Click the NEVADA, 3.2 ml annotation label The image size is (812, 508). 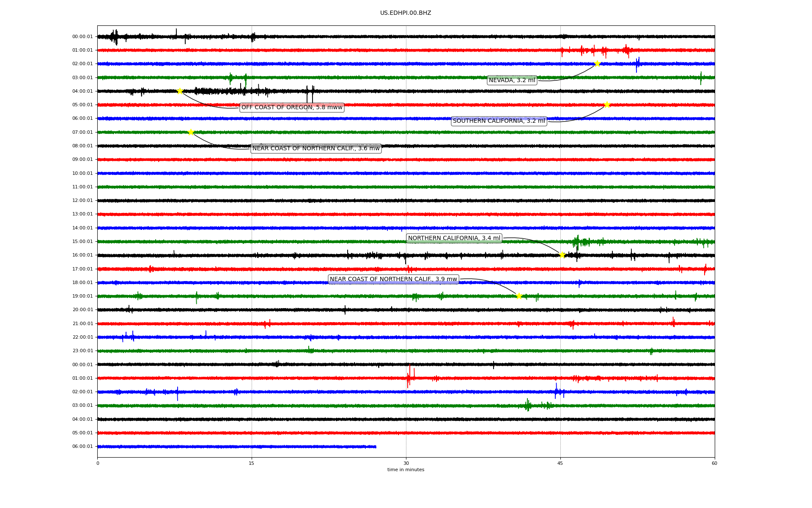(512, 80)
